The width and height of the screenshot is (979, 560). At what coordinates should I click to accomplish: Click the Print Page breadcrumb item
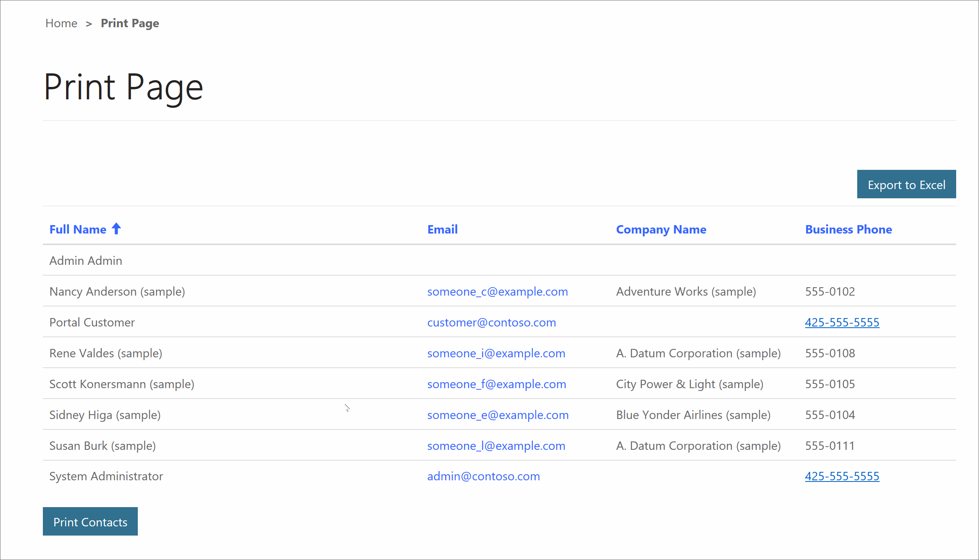[130, 23]
